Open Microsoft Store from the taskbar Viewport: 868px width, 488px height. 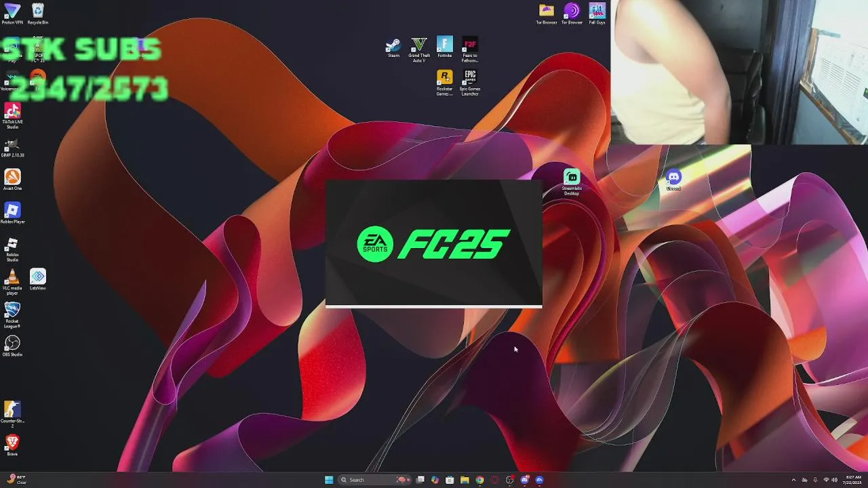(450, 480)
